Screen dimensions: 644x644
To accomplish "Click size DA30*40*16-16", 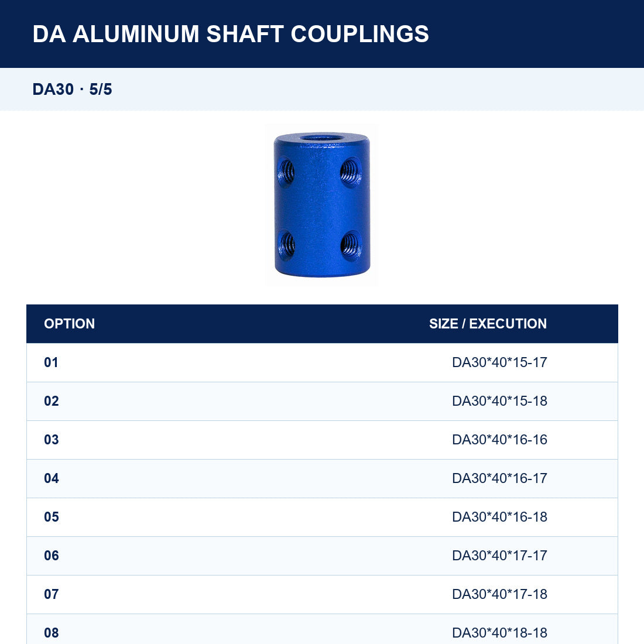I will pos(499,440).
